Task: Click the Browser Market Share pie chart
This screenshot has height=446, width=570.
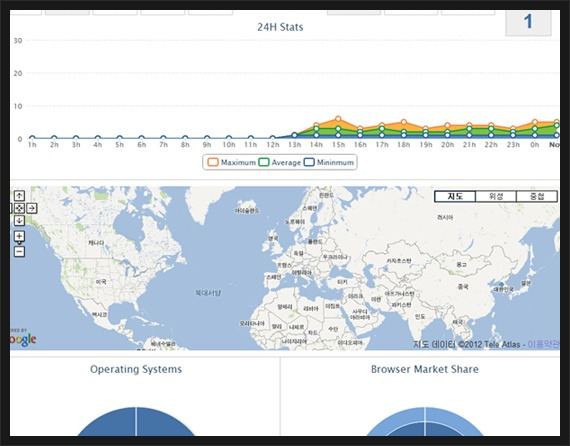Action: click(x=425, y=422)
